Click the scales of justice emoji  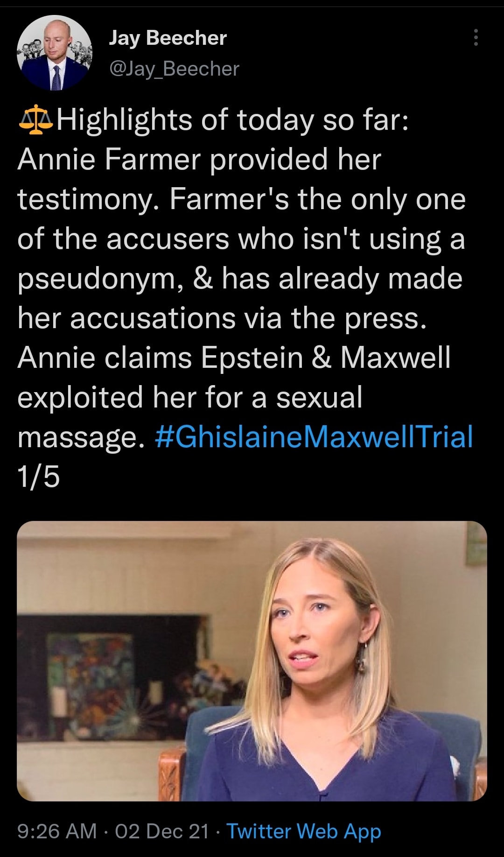point(35,120)
